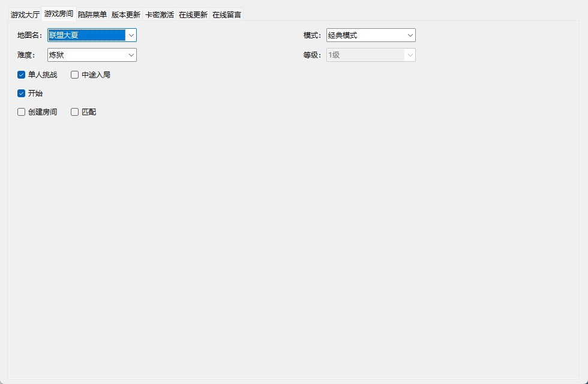588x384 pixels.
Task: Open the 在线留言 tab
Action: click(227, 14)
